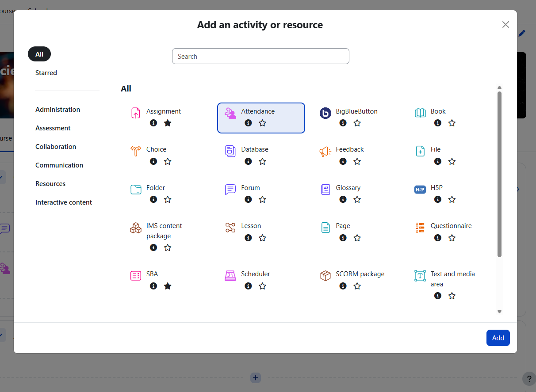Star the Text and media area
This screenshot has width=536, height=392.
452,296
